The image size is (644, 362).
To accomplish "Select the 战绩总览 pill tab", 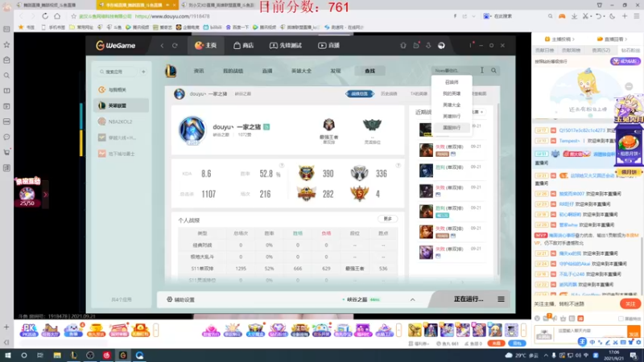I will tap(360, 93).
